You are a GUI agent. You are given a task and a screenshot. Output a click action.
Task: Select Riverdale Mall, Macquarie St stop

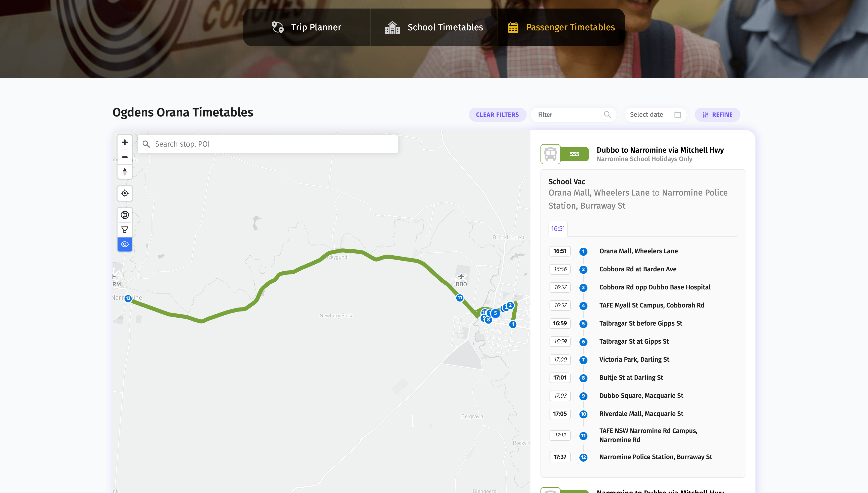(641, 414)
